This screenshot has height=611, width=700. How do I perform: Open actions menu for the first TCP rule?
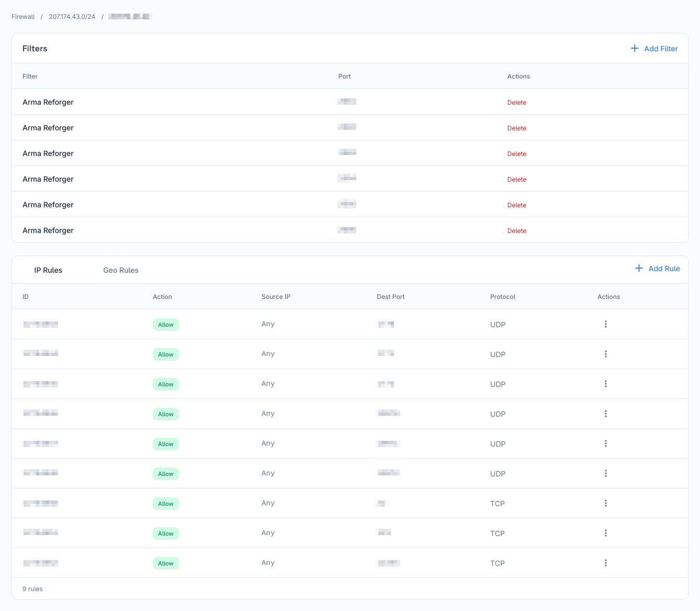[x=606, y=503]
